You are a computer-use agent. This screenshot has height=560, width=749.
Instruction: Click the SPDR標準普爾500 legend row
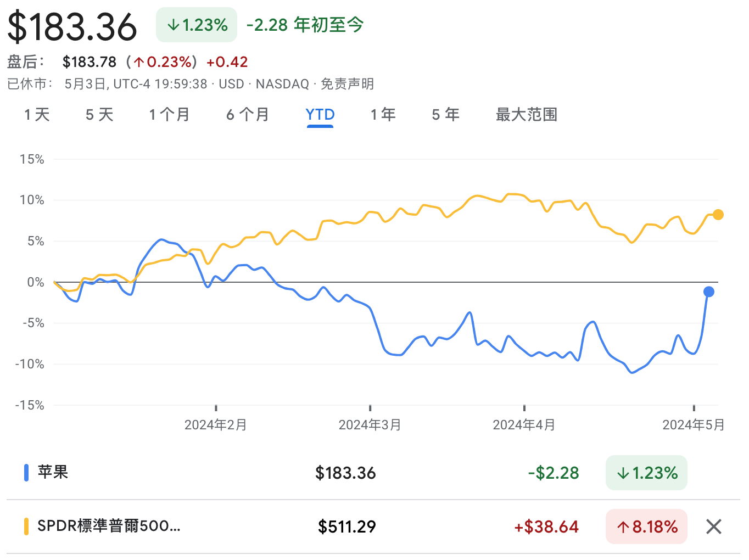tap(107, 526)
